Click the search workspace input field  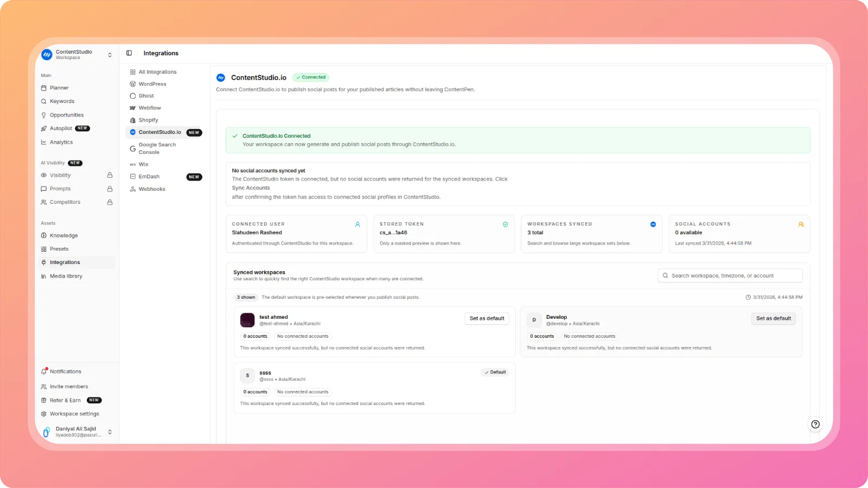(730, 276)
